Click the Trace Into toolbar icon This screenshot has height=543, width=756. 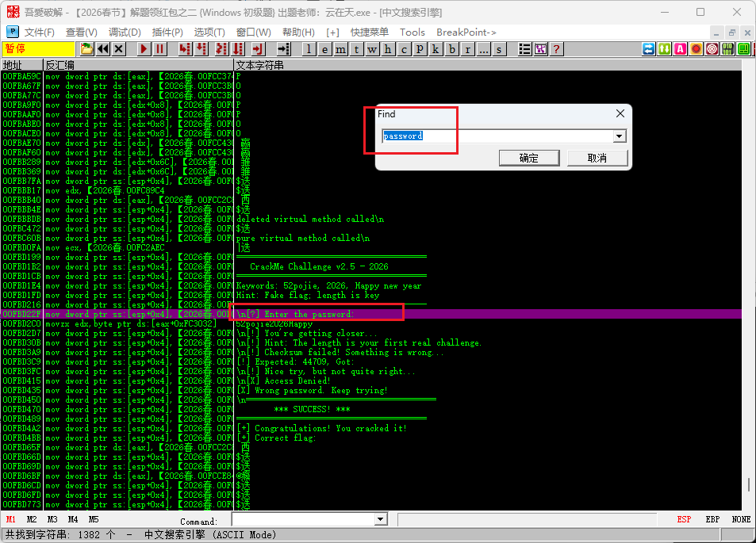pyautogui.click(x=221, y=49)
